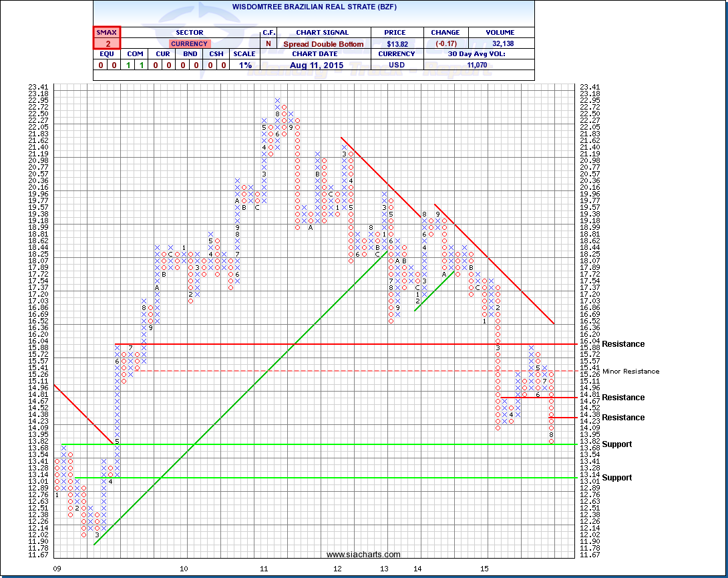Click the Minor Resistance label
The width and height of the screenshot is (728, 578).
630,372
